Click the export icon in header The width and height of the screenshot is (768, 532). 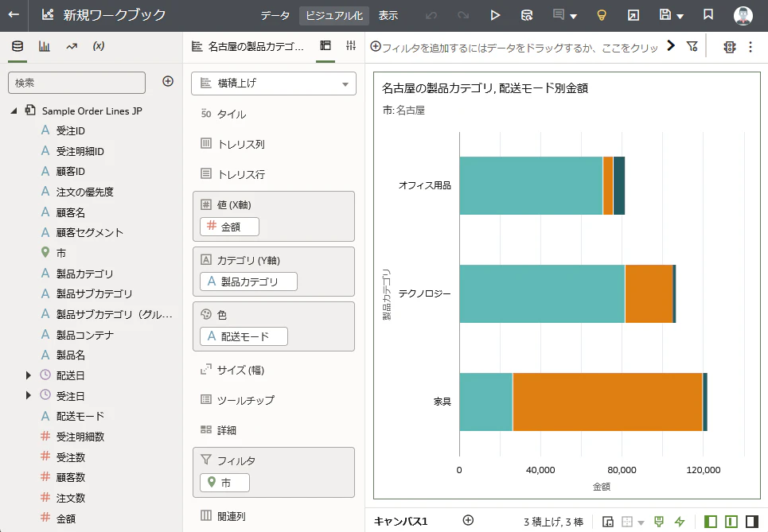[x=634, y=15]
